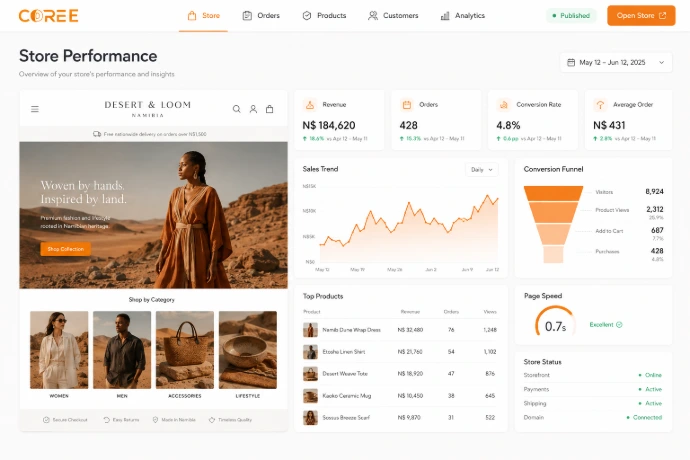Click the COREE logo

click(x=48, y=16)
